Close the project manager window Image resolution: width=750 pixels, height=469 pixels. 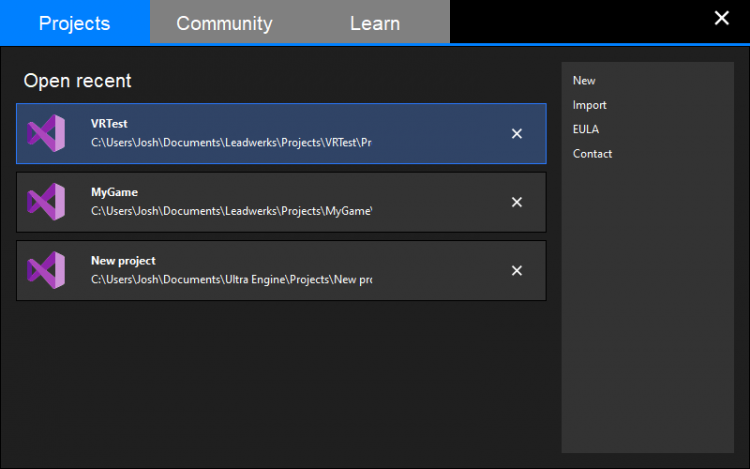pyautogui.click(x=722, y=18)
